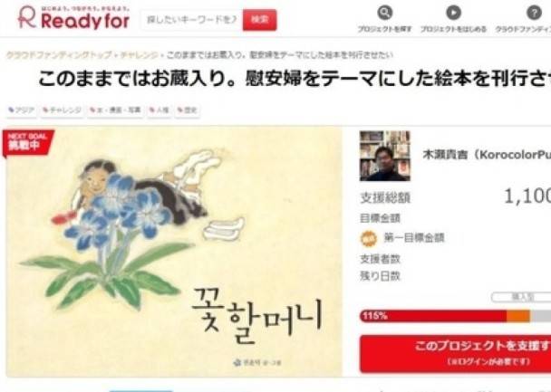Click the play icon to start a project
Viewport: 551px width, 392px height.
point(453,13)
